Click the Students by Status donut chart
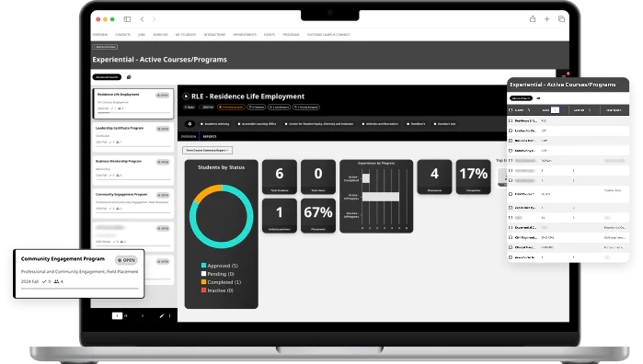Viewport: 643px width, 364px height. click(222, 216)
